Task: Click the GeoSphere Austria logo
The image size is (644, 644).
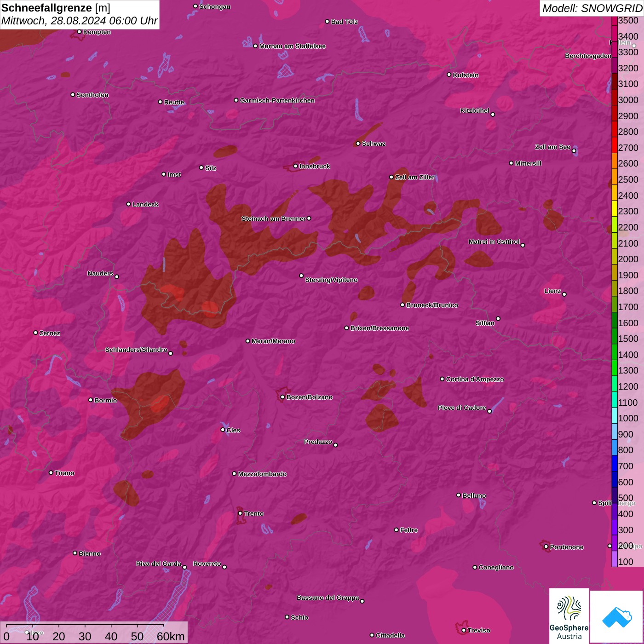Action: pyautogui.click(x=569, y=615)
